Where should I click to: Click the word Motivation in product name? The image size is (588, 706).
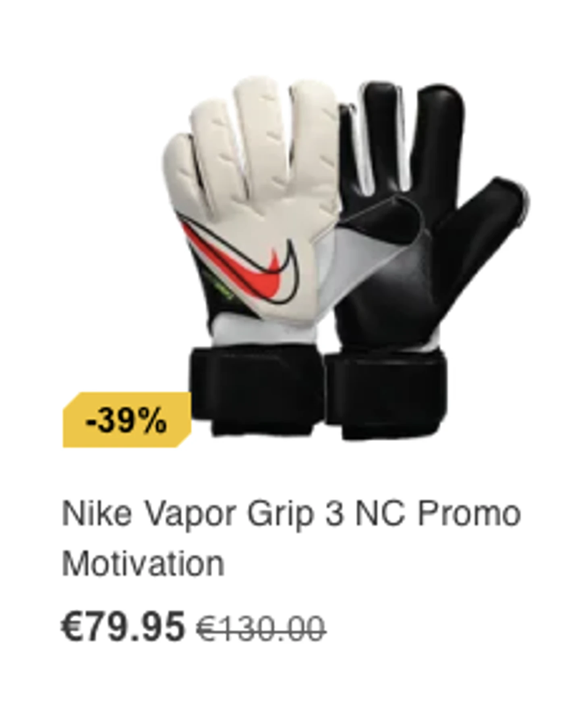[143, 563]
